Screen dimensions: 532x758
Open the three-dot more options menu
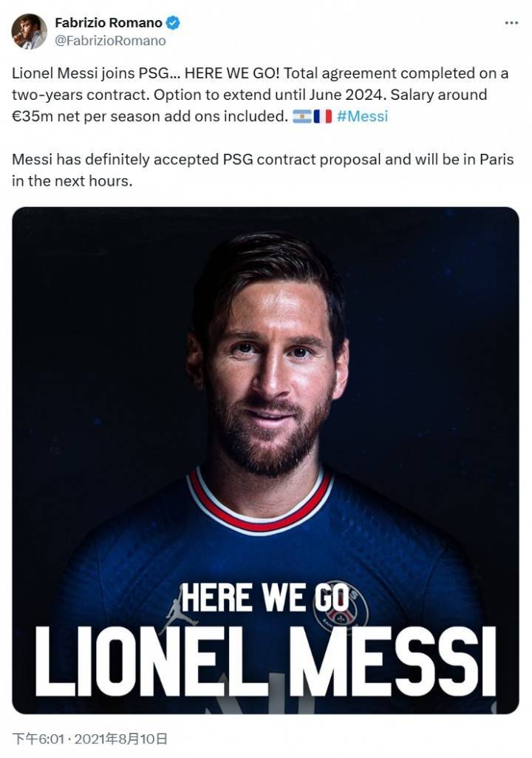point(511,23)
